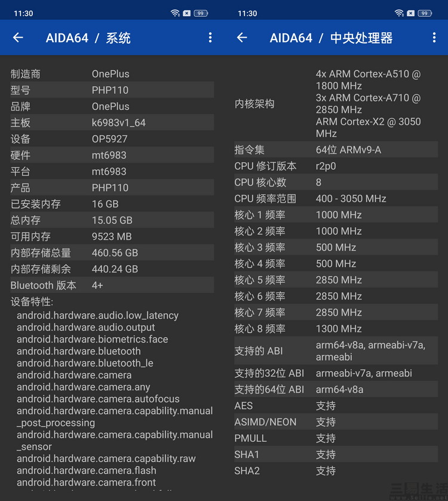
Task: Select the 总内存 15.05 GB row
Action: (x=112, y=220)
